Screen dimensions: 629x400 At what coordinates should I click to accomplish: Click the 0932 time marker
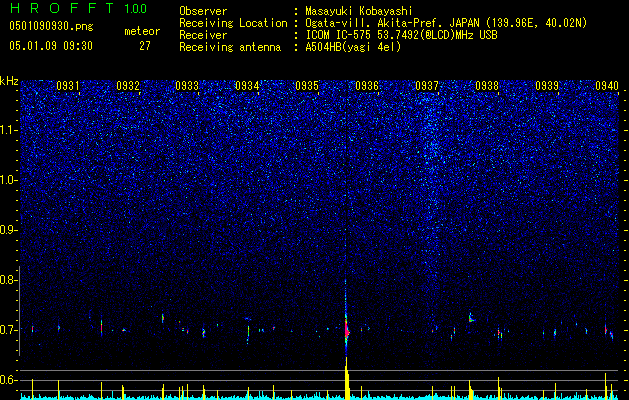pos(128,86)
